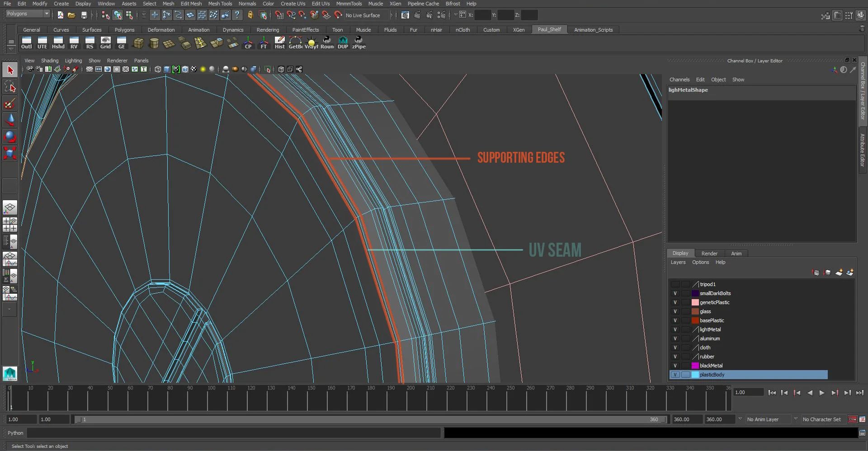The height and width of the screenshot is (451, 868).
Task: Click the Save Scene icon
Action: click(84, 15)
